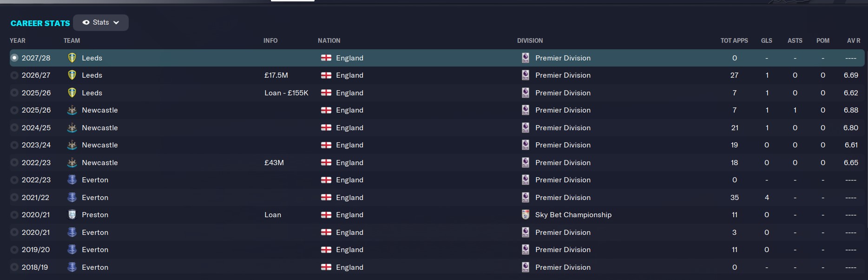Viewport: 868px width, 280px height.
Task: Open the Preston team name link
Action: pos(95,214)
